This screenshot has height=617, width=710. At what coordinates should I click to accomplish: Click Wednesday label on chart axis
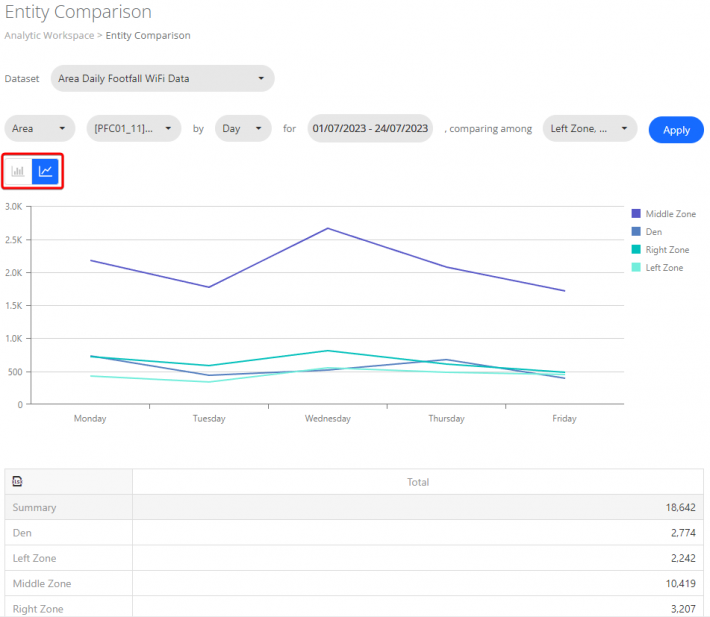(x=328, y=418)
